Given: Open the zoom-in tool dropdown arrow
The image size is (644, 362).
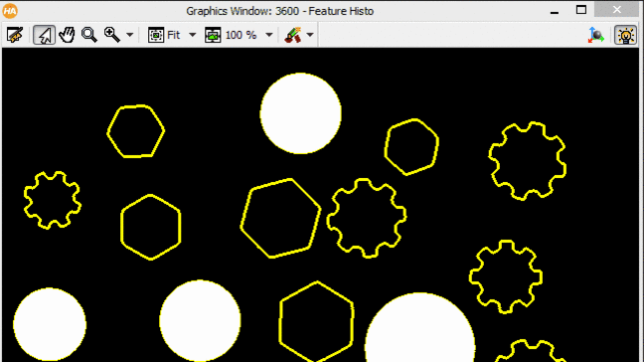Looking at the screenshot, I should pyautogui.click(x=130, y=36).
